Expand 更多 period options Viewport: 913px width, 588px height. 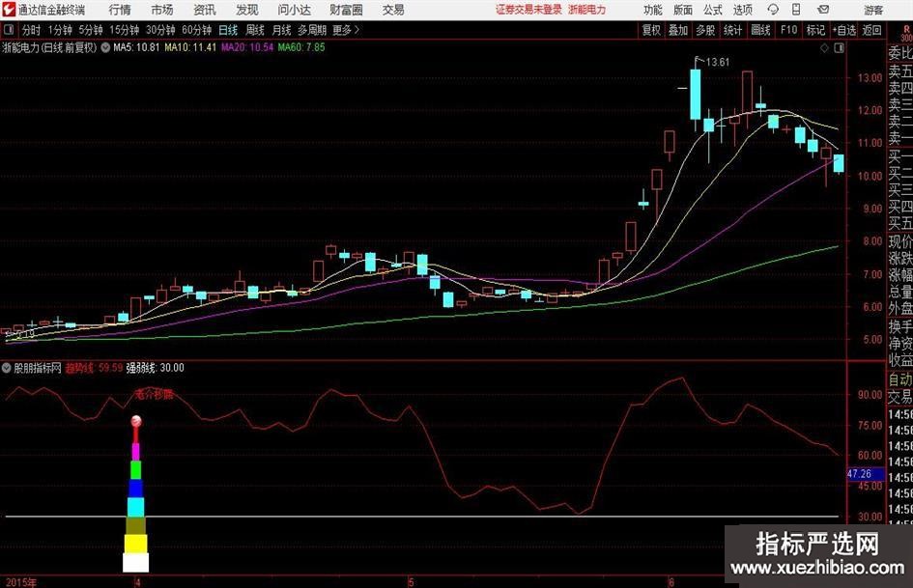(x=344, y=30)
